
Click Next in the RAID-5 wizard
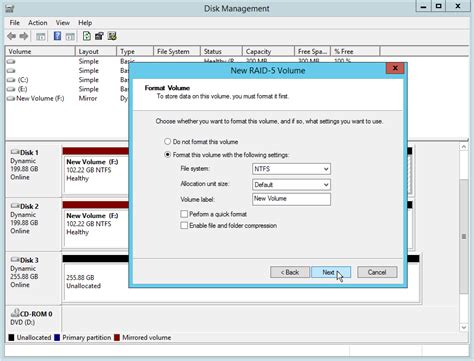tap(331, 272)
